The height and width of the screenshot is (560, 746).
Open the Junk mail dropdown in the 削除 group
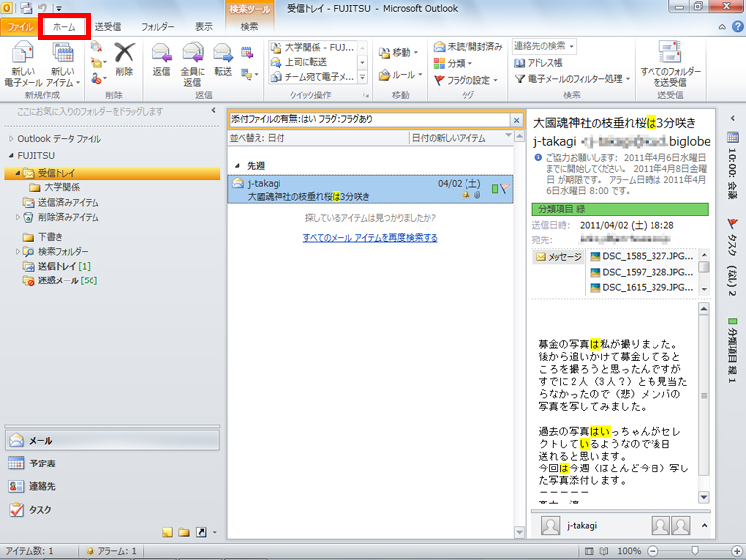[98, 78]
